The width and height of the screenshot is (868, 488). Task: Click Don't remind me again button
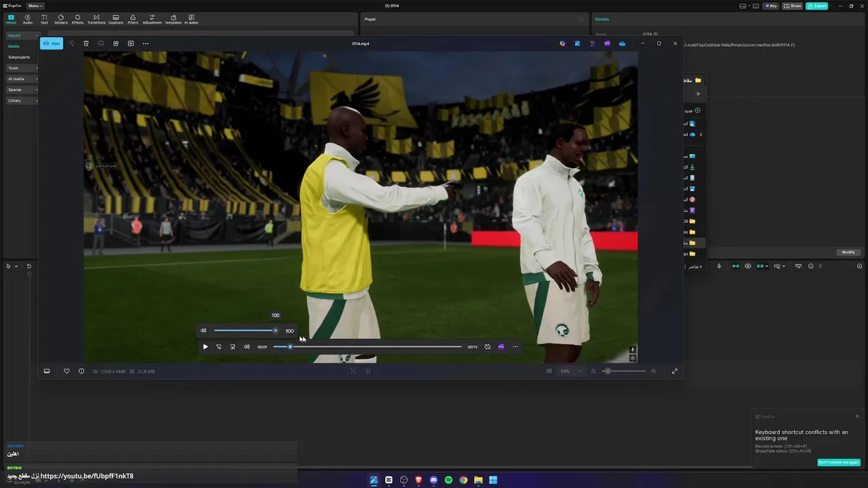point(839,462)
